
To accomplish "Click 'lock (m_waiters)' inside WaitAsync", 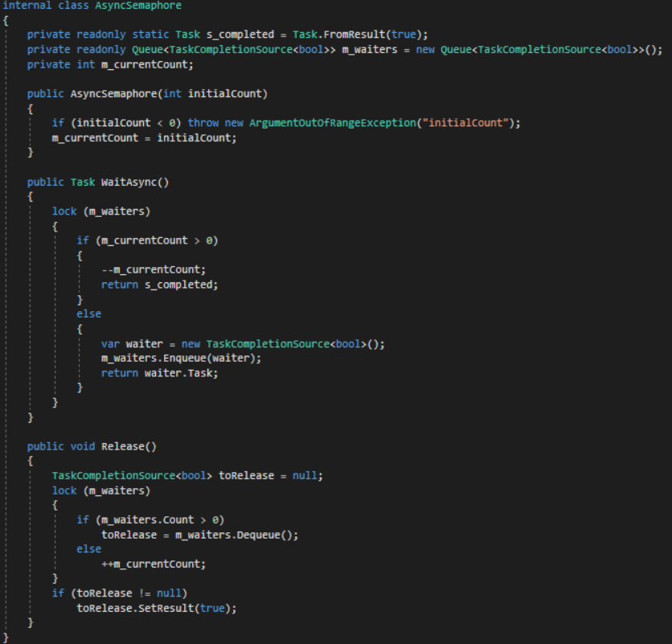I will pos(101,211).
